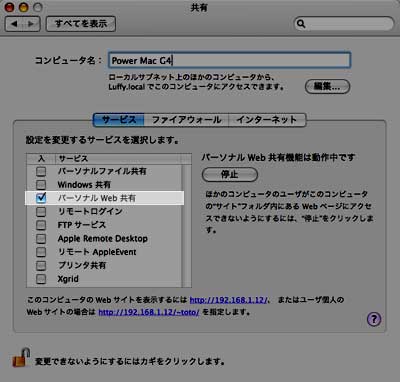Image resolution: width=400 pixels, height=382 pixels.
Task: Enable the Apple Remote Desktop checkbox
Action: coord(41,239)
